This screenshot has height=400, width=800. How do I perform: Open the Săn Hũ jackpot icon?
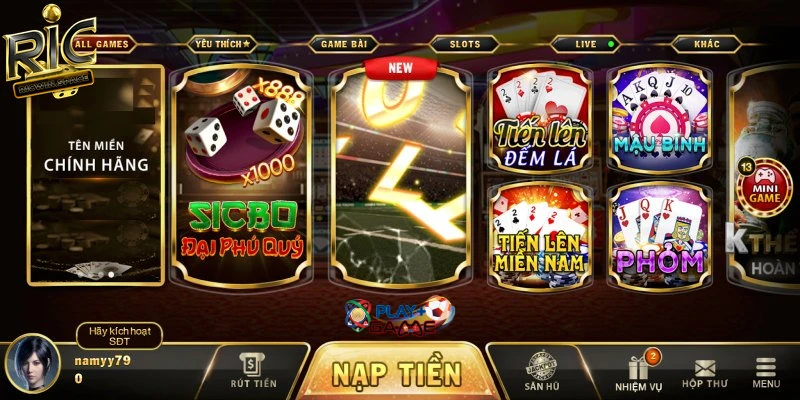tap(541, 370)
